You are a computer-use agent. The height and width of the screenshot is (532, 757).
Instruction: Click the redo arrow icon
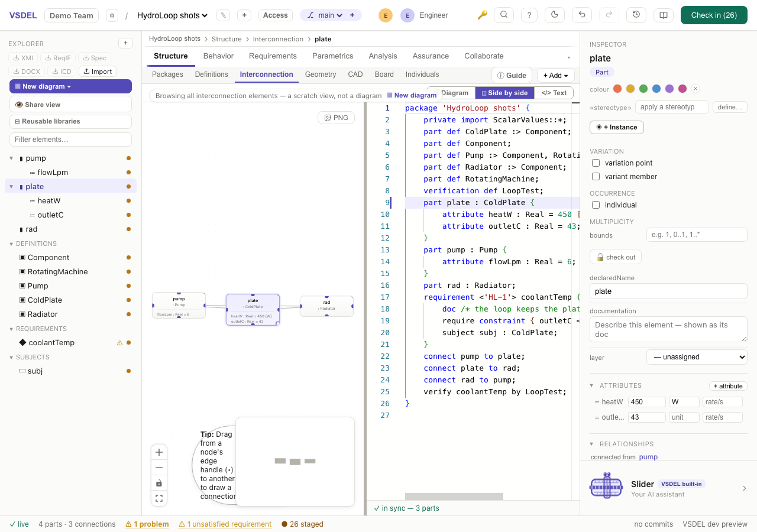coord(609,15)
